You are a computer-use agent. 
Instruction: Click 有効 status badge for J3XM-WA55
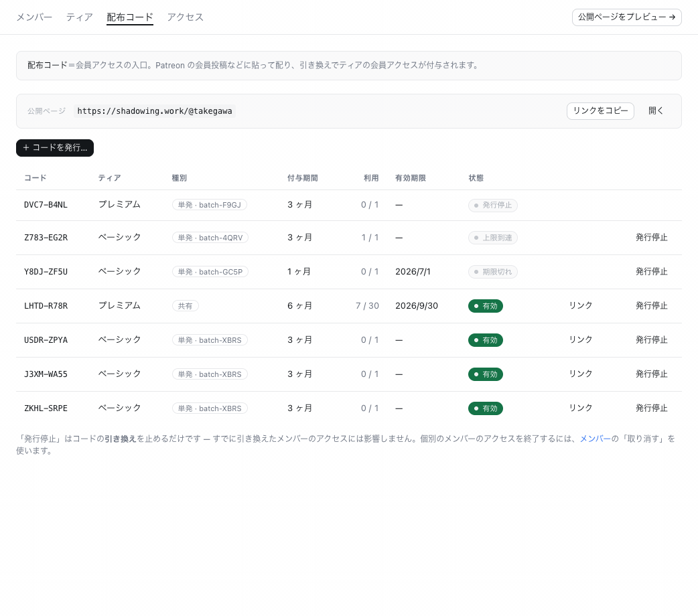pos(485,374)
